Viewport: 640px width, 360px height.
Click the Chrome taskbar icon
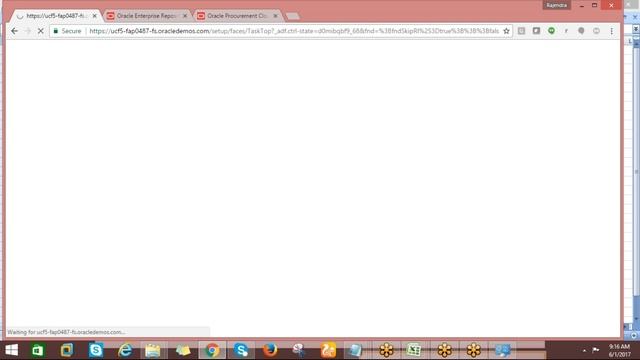[212, 350]
